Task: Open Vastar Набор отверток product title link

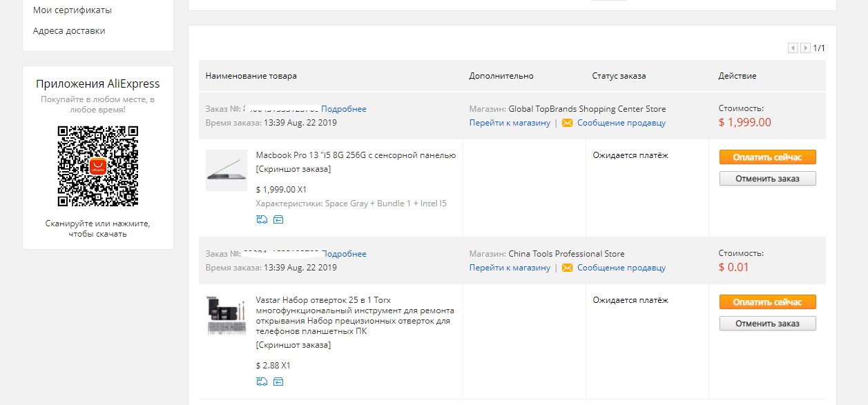Action: 355,316
